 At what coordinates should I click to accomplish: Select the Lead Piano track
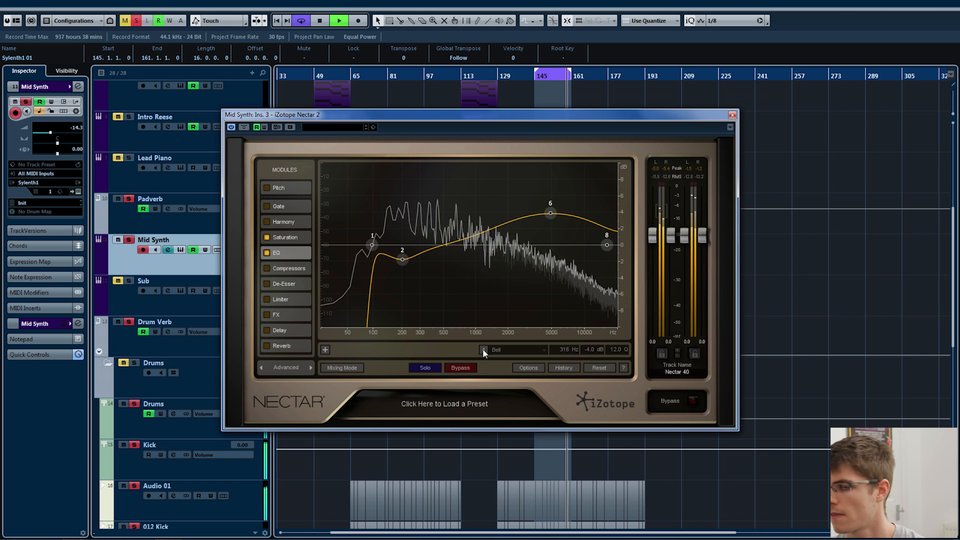pos(154,157)
